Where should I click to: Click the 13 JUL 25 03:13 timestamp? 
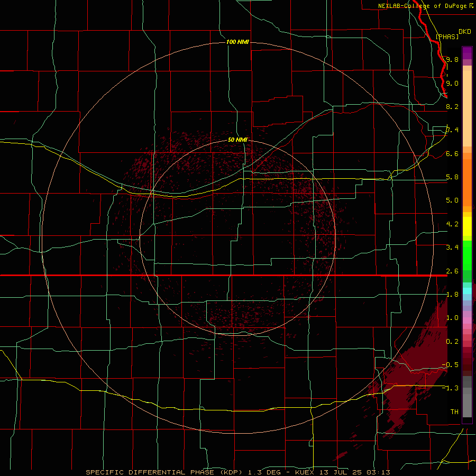(354, 472)
